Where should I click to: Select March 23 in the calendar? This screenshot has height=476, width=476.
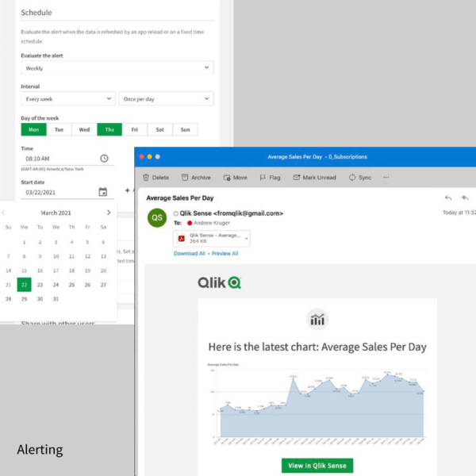point(40,285)
